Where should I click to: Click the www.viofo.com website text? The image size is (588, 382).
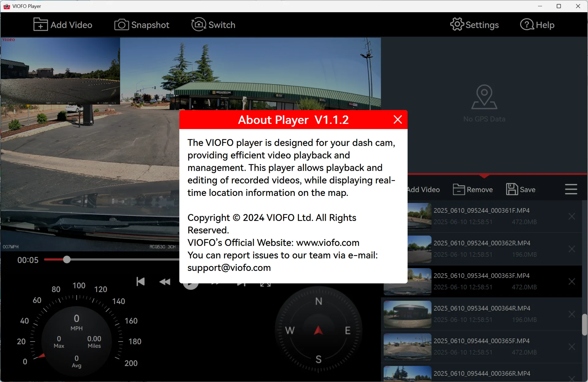pos(328,242)
